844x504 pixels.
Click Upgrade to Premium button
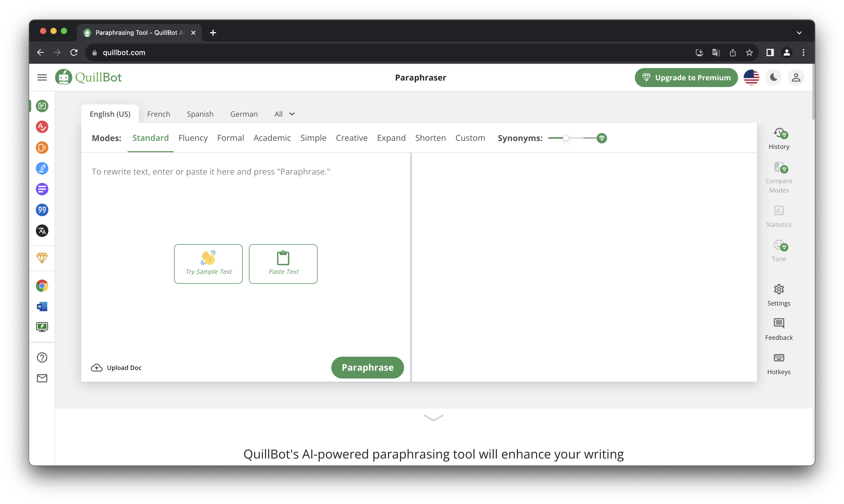(x=686, y=77)
